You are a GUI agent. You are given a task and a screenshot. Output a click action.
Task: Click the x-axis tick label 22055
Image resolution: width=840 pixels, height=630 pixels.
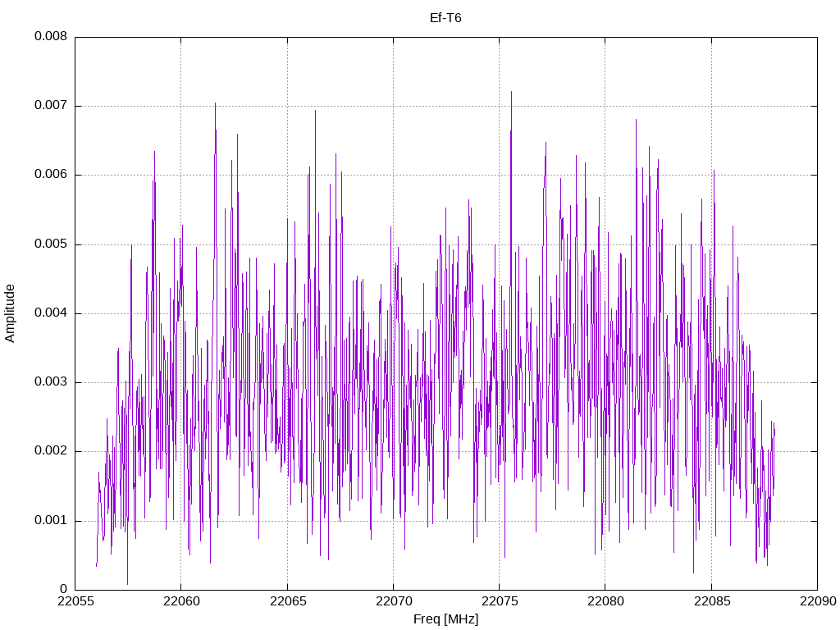(x=75, y=601)
